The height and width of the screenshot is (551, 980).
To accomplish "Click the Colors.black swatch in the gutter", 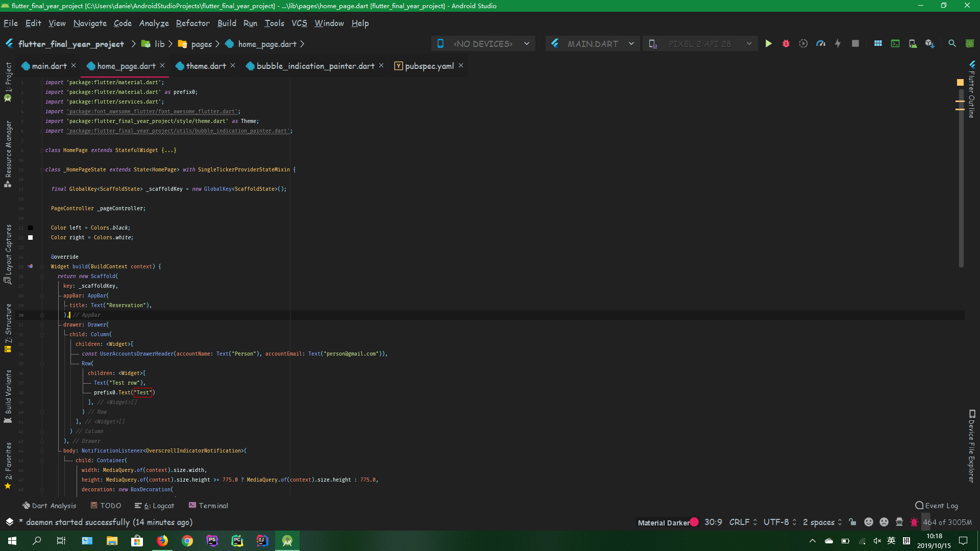I will (x=30, y=228).
